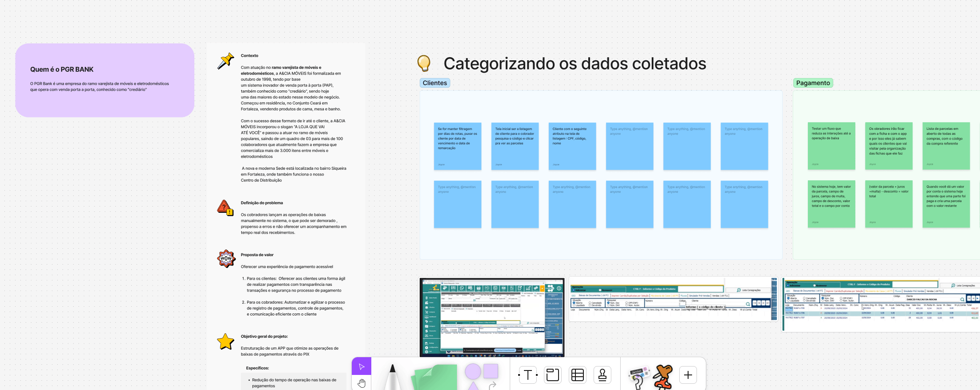Select the circle shape tool
Viewport: 980px width, 390px height.
pos(473,371)
